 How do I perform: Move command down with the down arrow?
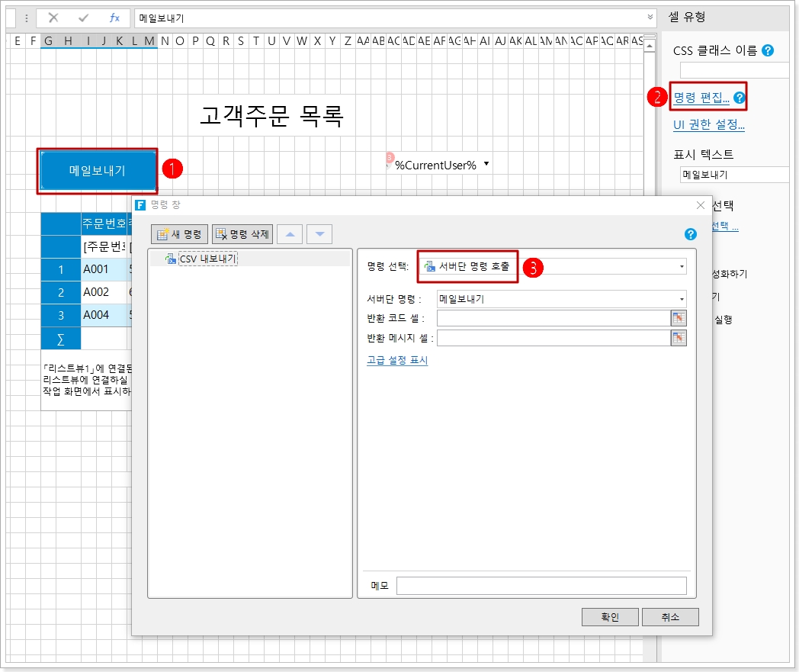click(x=319, y=234)
